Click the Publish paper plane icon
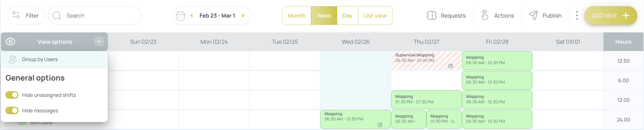This screenshot has height=130, width=644. click(x=533, y=15)
